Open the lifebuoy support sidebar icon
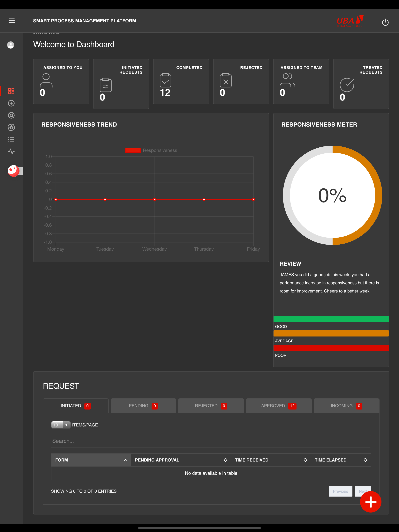Image resolution: width=399 pixels, height=532 pixels. point(11,115)
